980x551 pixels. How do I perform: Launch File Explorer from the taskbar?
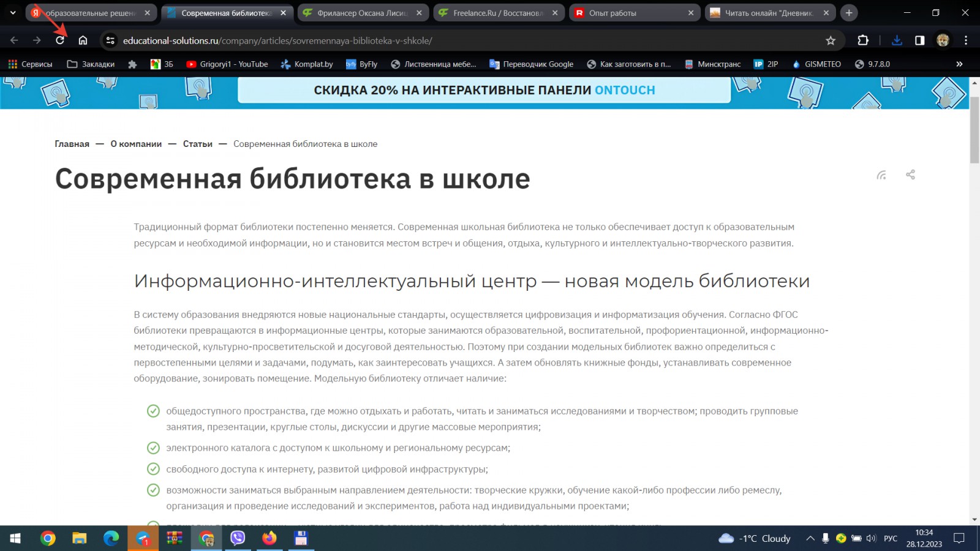(80, 538)
